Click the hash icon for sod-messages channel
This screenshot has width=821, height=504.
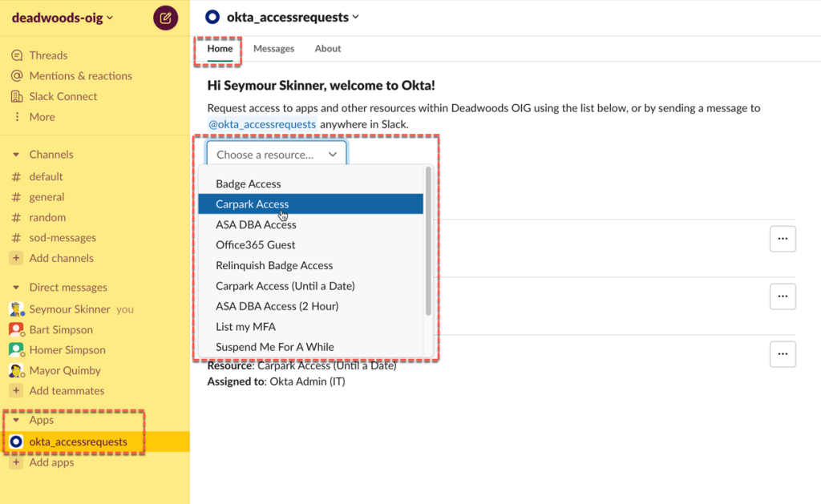coord(16,238)
